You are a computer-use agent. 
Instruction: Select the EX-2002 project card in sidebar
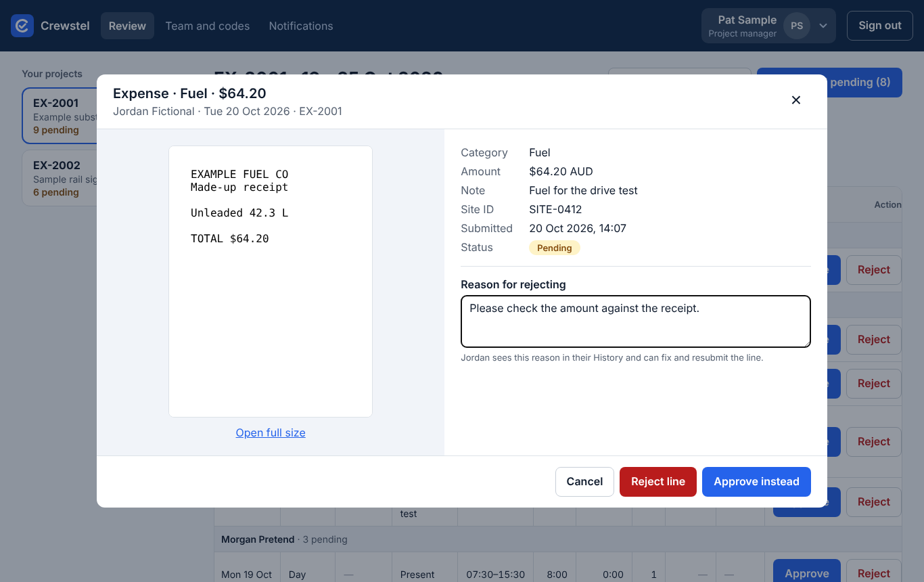pos(60,177)
